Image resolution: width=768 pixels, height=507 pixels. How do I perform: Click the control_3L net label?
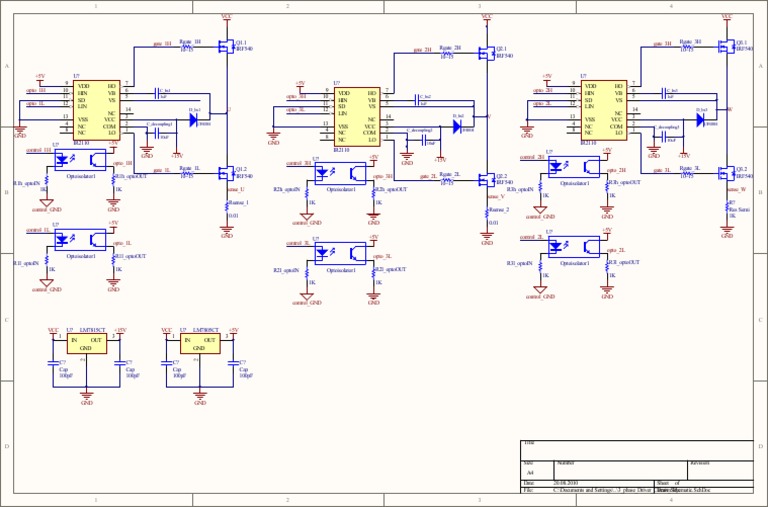tap(298, 243)
